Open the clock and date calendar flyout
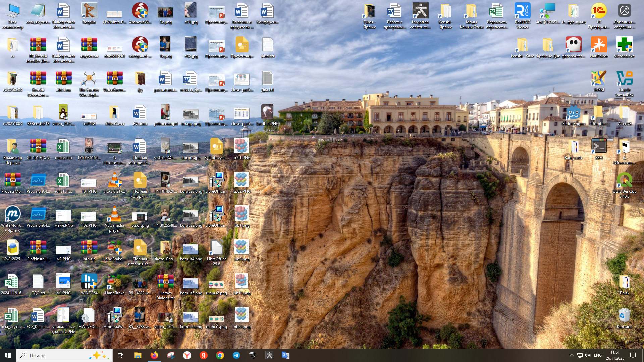This screenshot has width=644, height=362. (x=615, y=355)
